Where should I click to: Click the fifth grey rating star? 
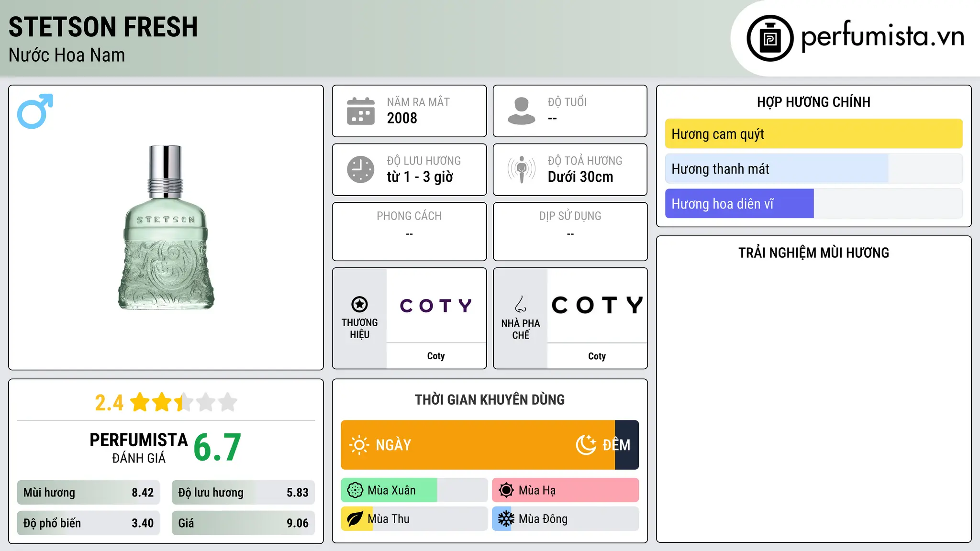[228, 402]
